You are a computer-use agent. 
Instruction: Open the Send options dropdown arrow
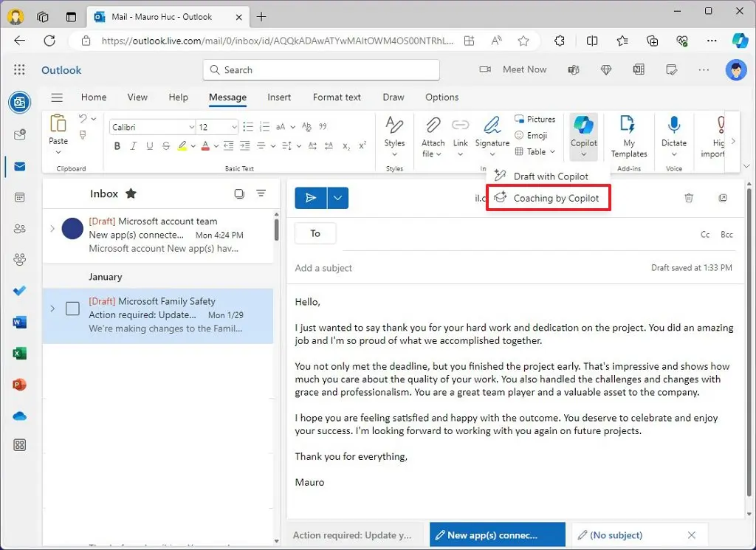coord(337,197)
